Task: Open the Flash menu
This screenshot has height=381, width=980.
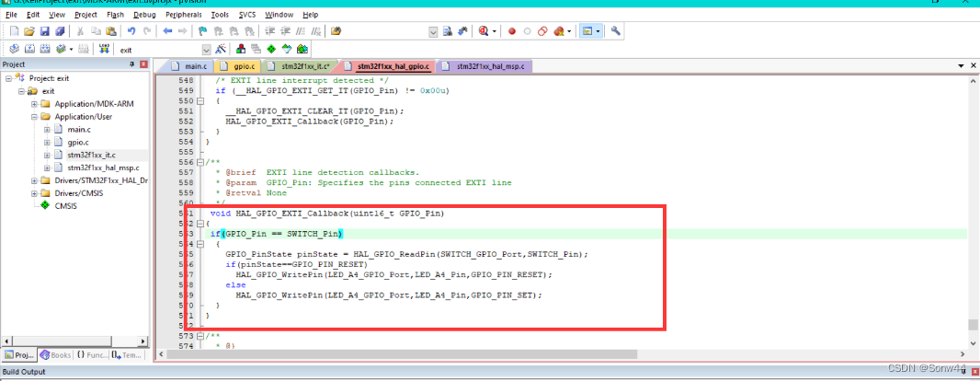Action: point(115,15)
